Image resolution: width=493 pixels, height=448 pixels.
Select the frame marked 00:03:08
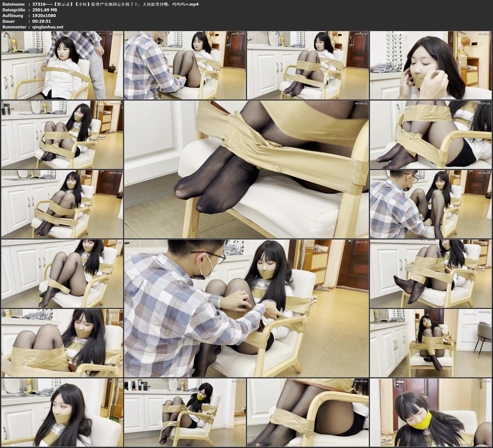click(185, 65)
